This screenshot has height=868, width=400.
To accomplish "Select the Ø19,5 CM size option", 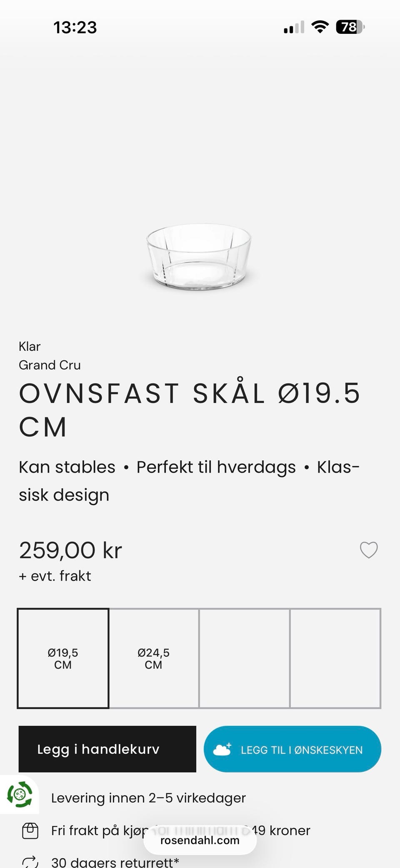I will click(x=63, y=658).
